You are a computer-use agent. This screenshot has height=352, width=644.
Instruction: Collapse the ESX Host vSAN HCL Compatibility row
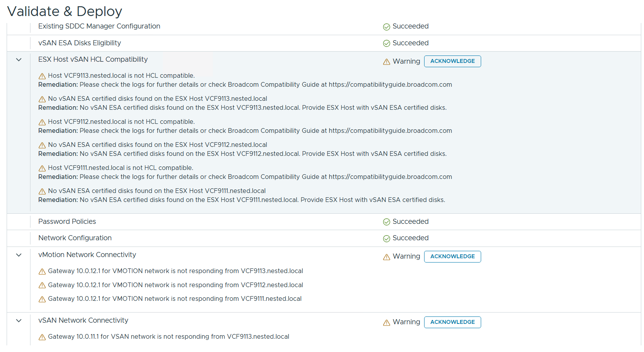click(19, 60)
